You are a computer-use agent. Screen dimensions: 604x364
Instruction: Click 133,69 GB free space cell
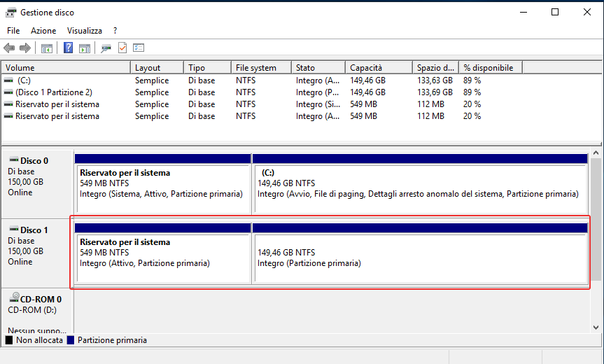pos(435,92)
